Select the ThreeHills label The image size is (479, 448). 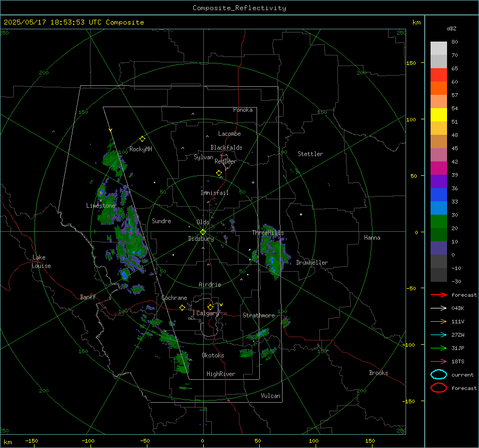268,233
